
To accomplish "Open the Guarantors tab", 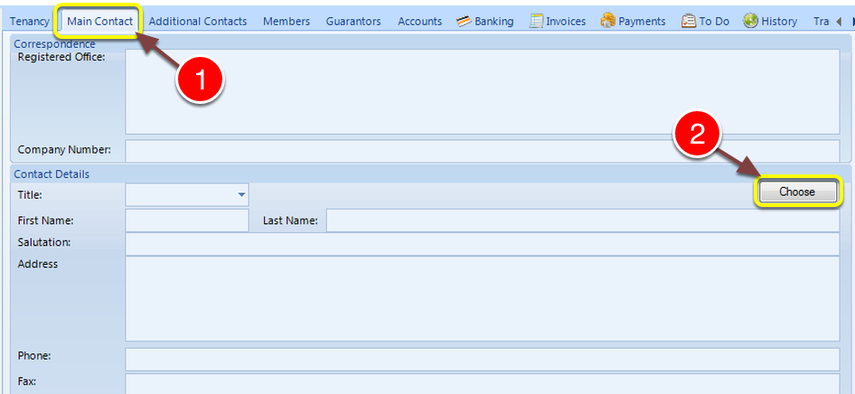I will pos(353,21).
